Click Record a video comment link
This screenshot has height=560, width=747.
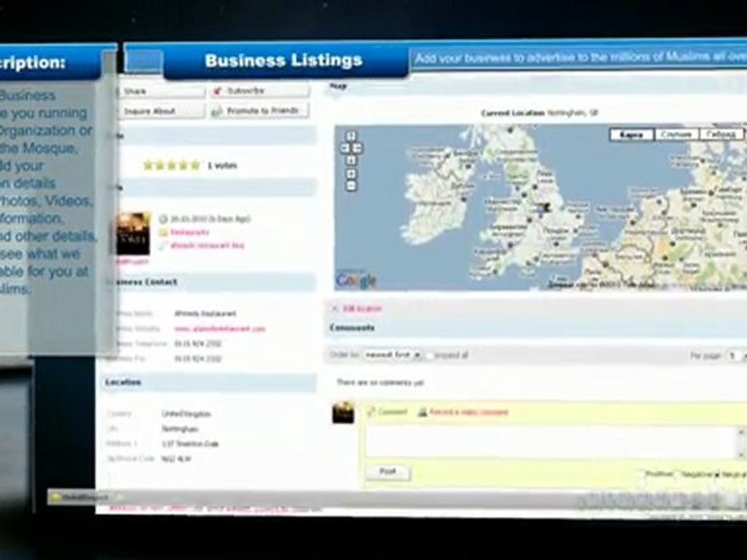(468, 412)
